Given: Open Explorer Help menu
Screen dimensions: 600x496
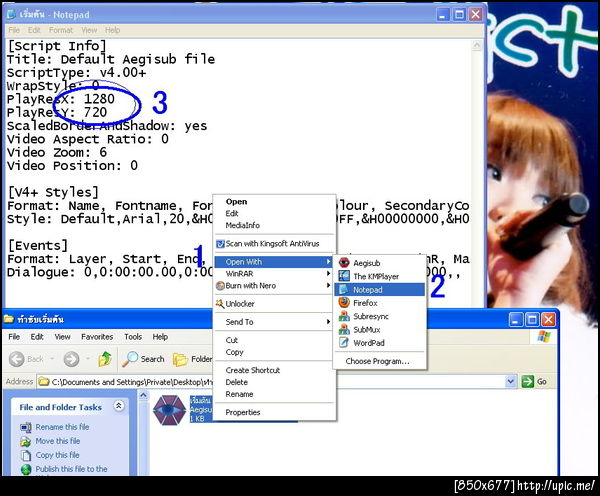Looking at the screenshot, I should pos(160,337).
